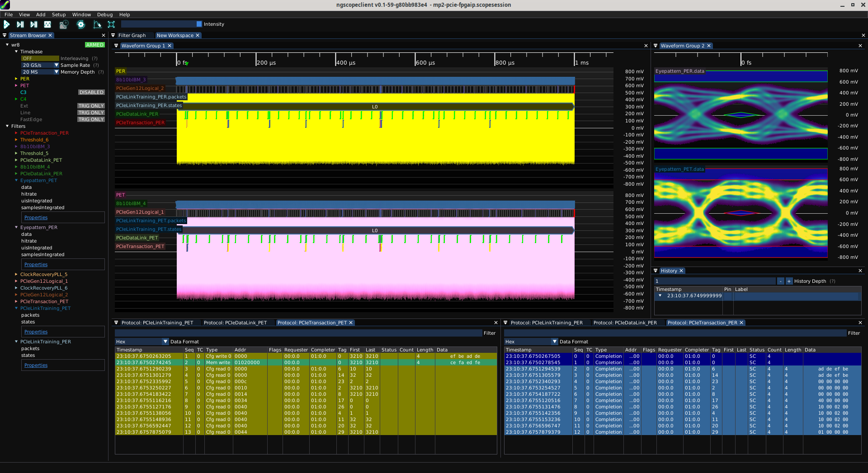The image size is (868, 473).
Task: Click the Intensity slider handle
Action: coord(199,24)
